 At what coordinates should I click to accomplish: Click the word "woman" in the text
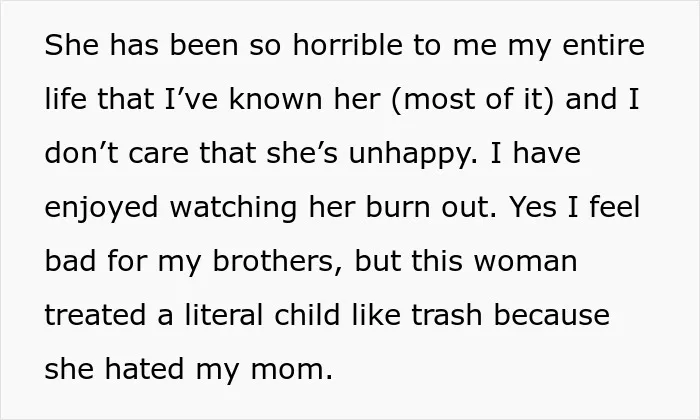tap(525, 263)
